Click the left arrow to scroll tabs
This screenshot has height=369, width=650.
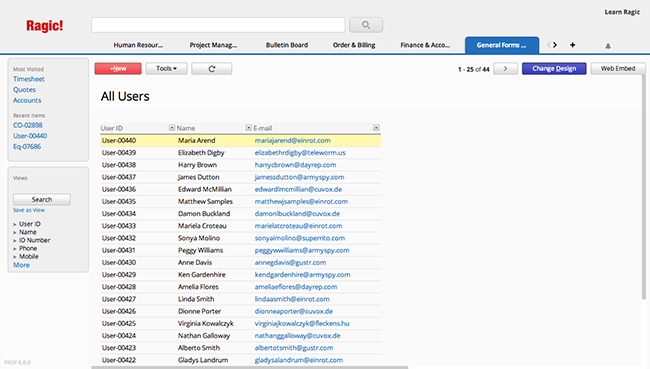(x=548, y=45)
